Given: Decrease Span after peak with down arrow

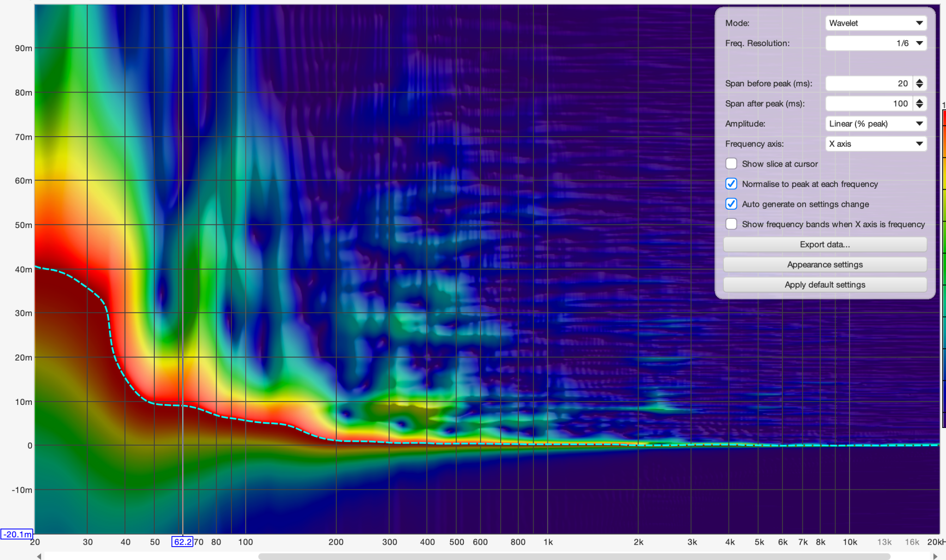Looking at the screenshot, I should [920, 107].
